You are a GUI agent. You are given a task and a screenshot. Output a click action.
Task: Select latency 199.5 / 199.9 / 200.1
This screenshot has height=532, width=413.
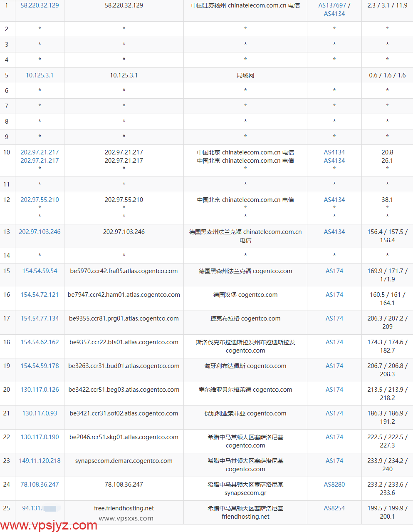coord(387,512)
